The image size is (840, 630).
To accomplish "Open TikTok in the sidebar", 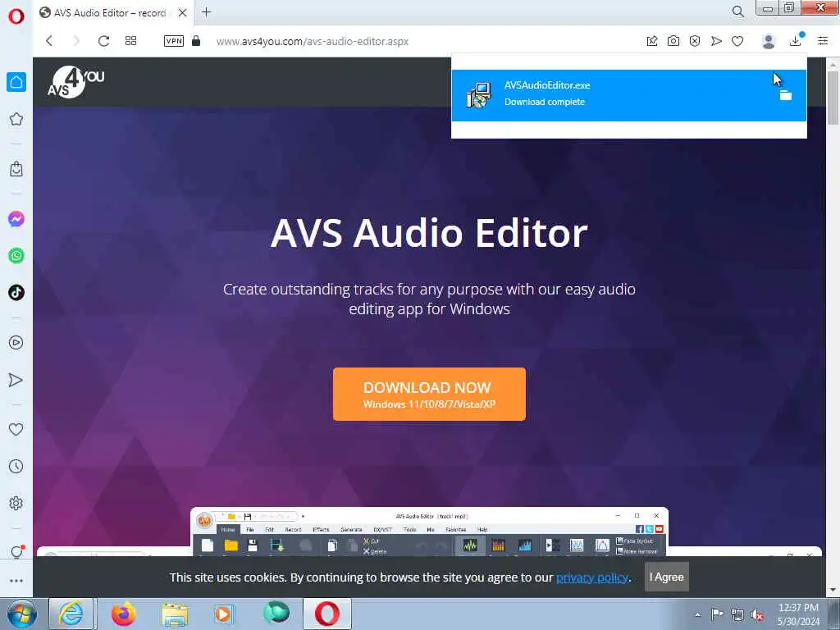I will point(16,293).
